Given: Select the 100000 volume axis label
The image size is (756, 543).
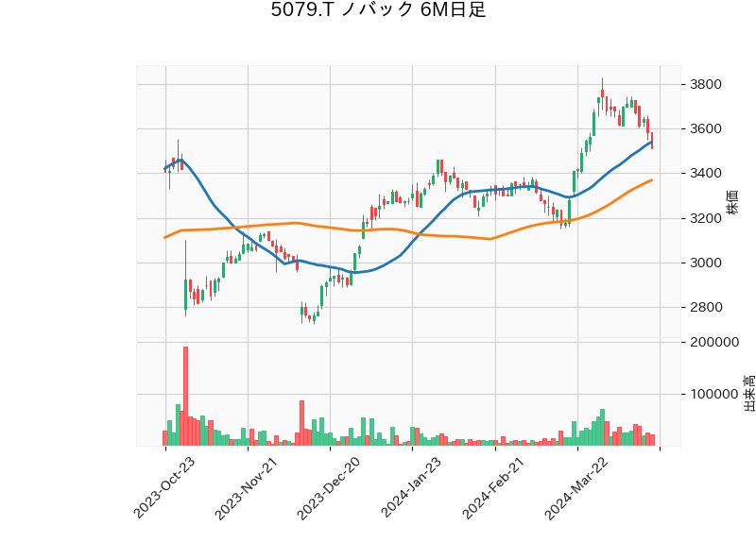Looking at the screenshot, I should pos(713,394).
